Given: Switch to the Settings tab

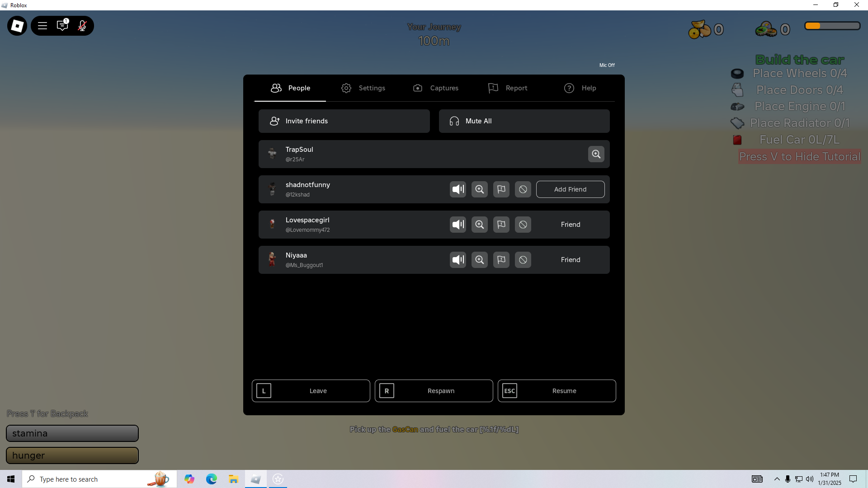Looking at the screenshot, I should (363, 88).
